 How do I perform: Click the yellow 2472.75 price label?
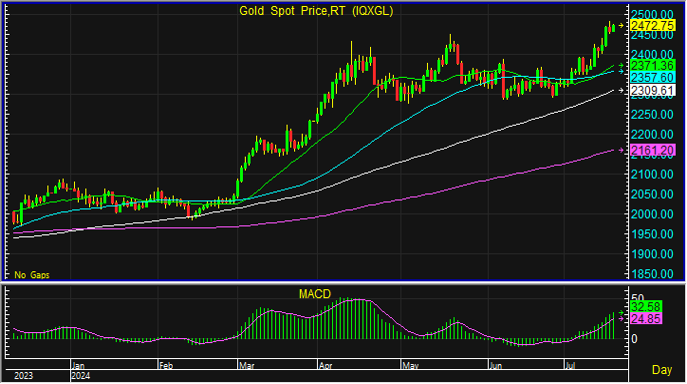pos(652,26)
